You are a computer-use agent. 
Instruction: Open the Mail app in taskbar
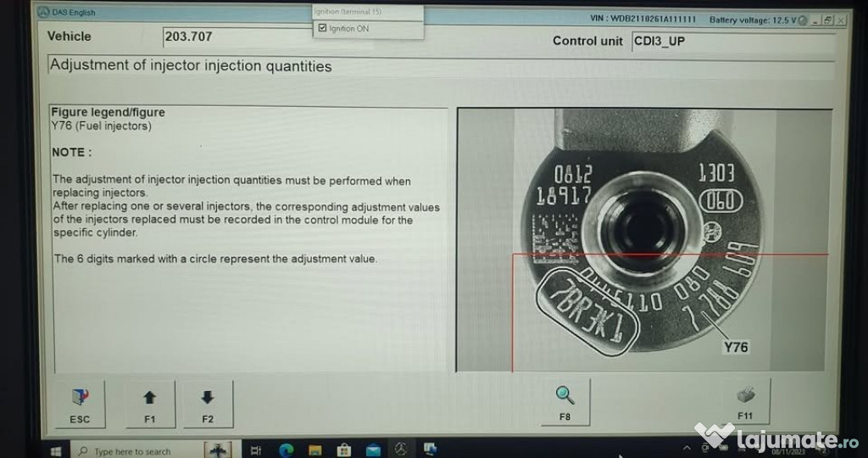(x=372, y=450)
